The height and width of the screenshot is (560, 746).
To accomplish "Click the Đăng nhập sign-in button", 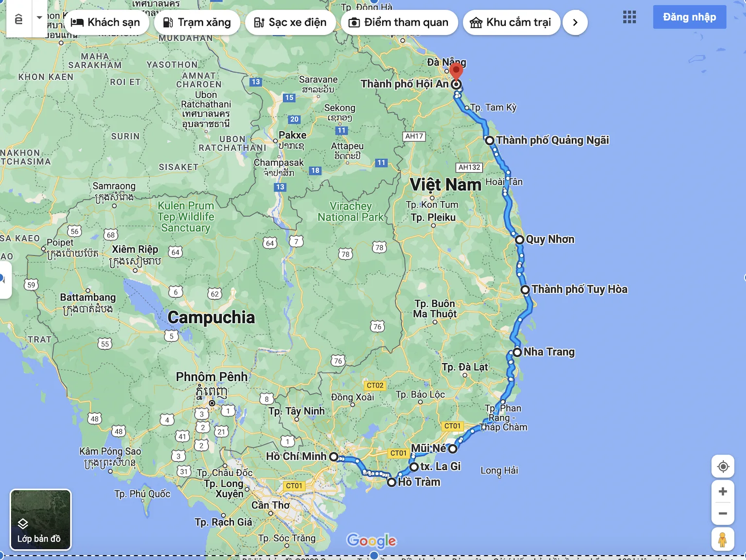I will click(x=689, y=17).
